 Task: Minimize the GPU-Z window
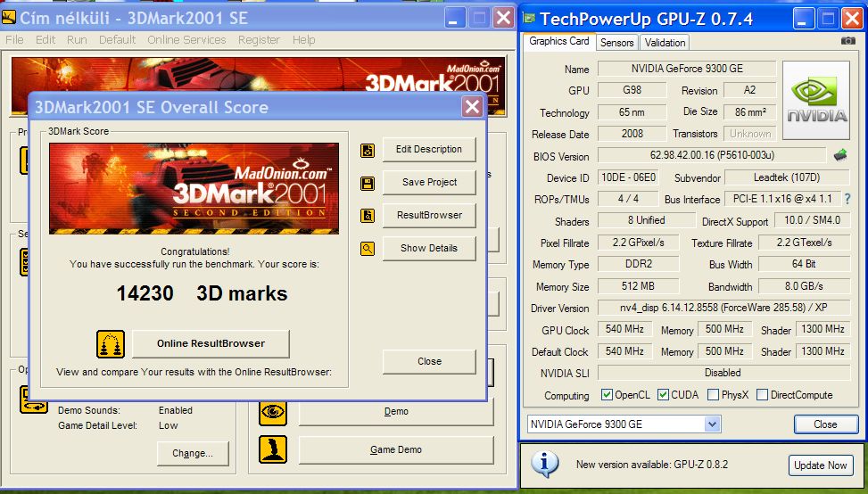[x=803, y=18]
